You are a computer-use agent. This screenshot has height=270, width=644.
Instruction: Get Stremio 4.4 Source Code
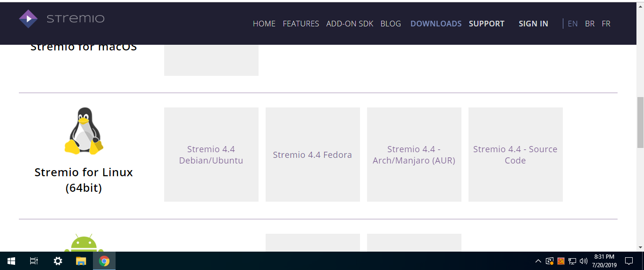[x=516, y=155]
